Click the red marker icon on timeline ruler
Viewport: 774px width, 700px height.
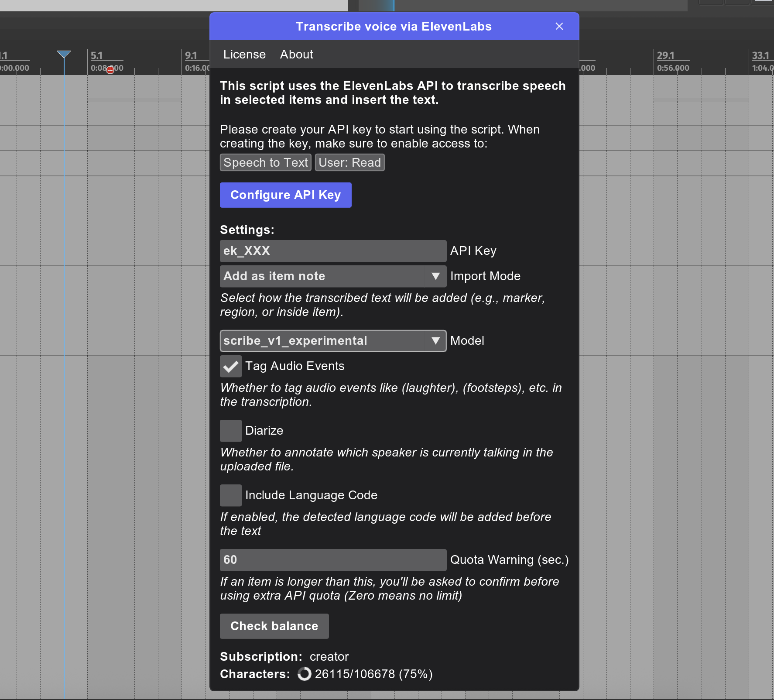click(110, 70)
